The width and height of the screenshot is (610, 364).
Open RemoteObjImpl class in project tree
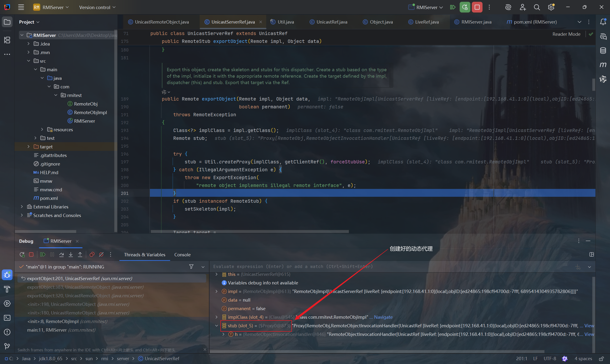pyautogui.click(x=90, y=112)
